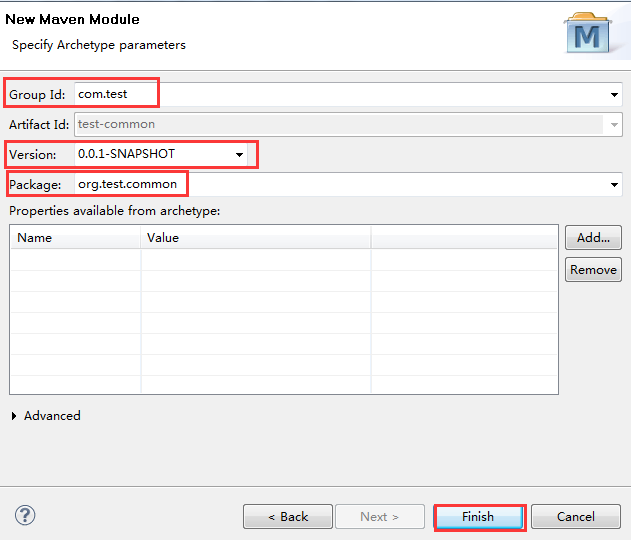Click the 'Package:' label
The width and height of the screenshot is (631, 540).
pyautogui.click(x=35, y=185)
